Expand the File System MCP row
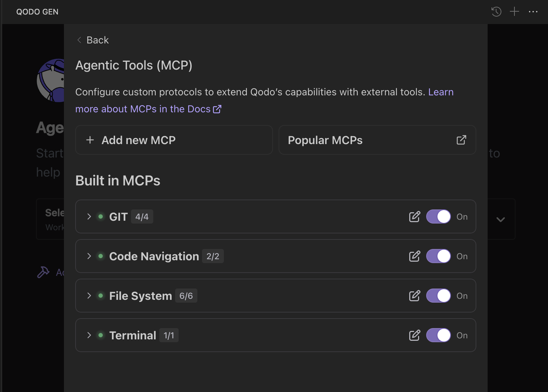 coord(89,296)
